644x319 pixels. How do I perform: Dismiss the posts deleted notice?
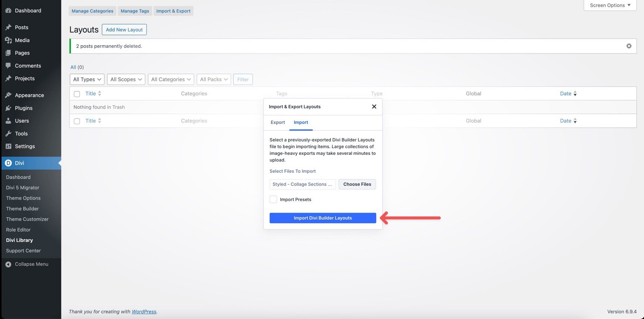(x=629, y=46)
